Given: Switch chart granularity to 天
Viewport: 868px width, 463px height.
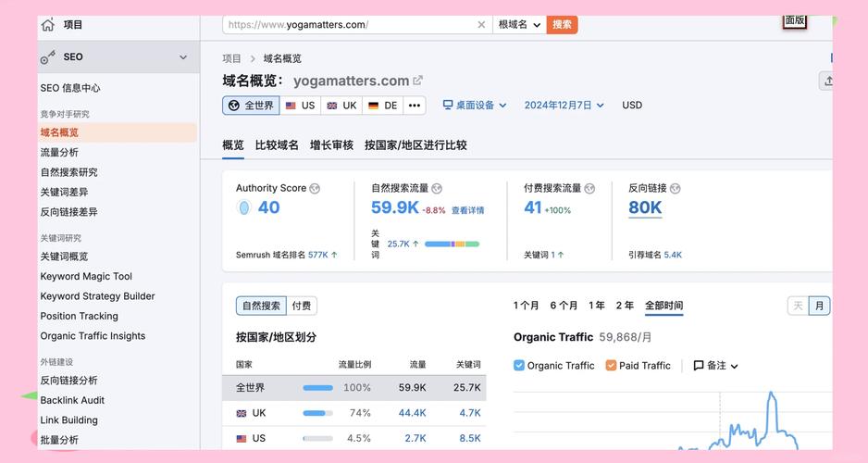Looking at the screenshot, I should point(798,306).
